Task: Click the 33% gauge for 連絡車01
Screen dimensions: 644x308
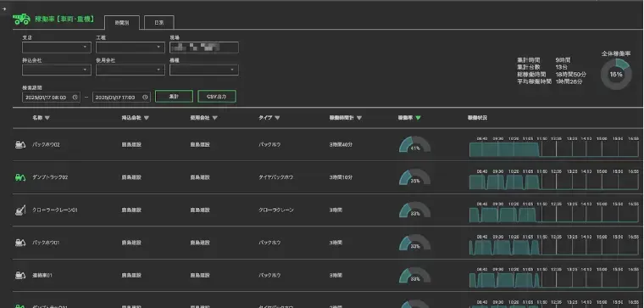Action: click(415, 276)
